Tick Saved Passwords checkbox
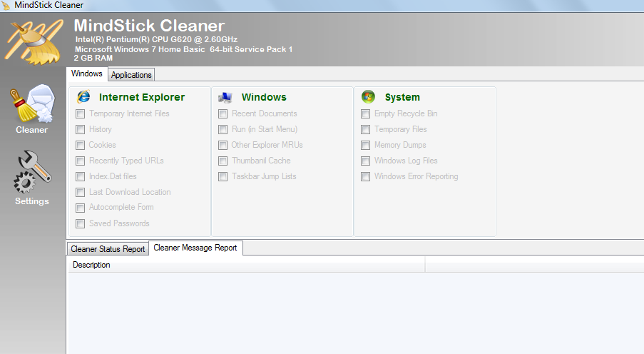 tap(80, 223)
